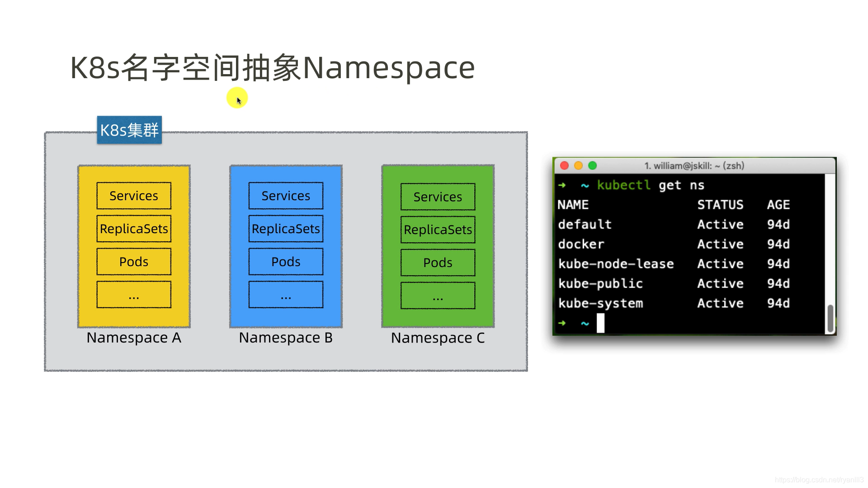Click the red close button of terminal window

[564, 166]
